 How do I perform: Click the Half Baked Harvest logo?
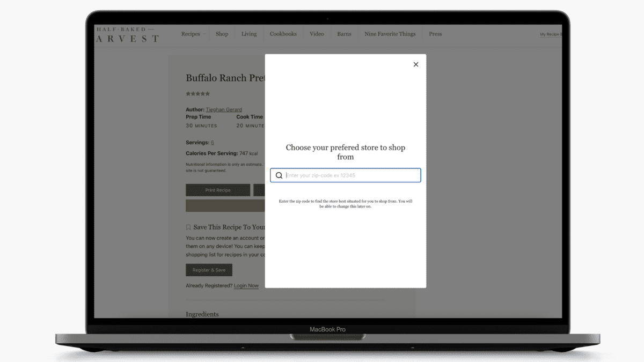pos(128,34)
